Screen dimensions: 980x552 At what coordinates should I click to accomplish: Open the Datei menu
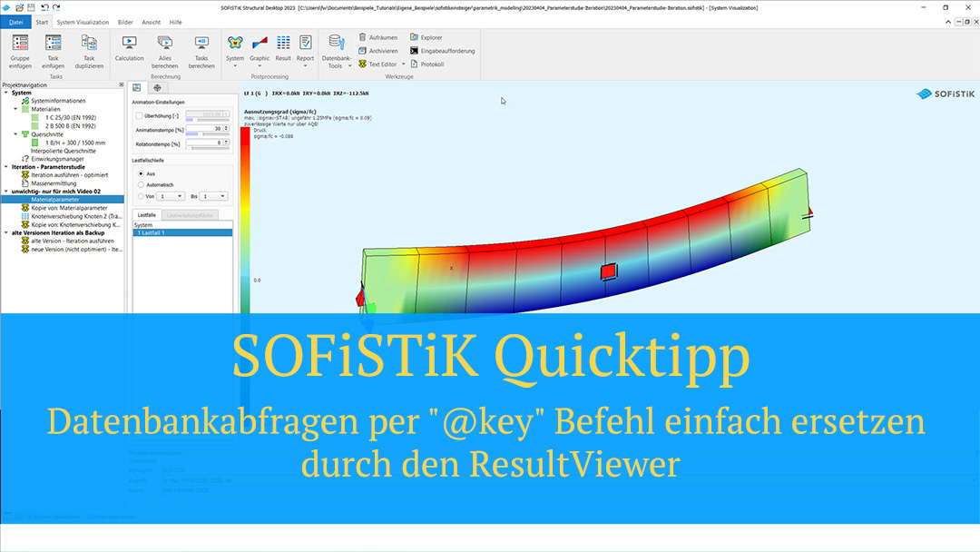[16, 21]
